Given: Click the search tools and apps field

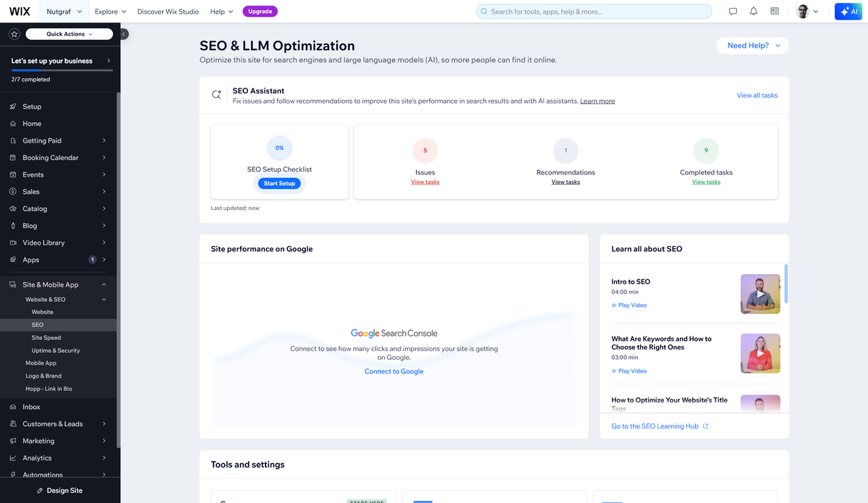Looking at the screenshot, I should click(x=594, y=12).
